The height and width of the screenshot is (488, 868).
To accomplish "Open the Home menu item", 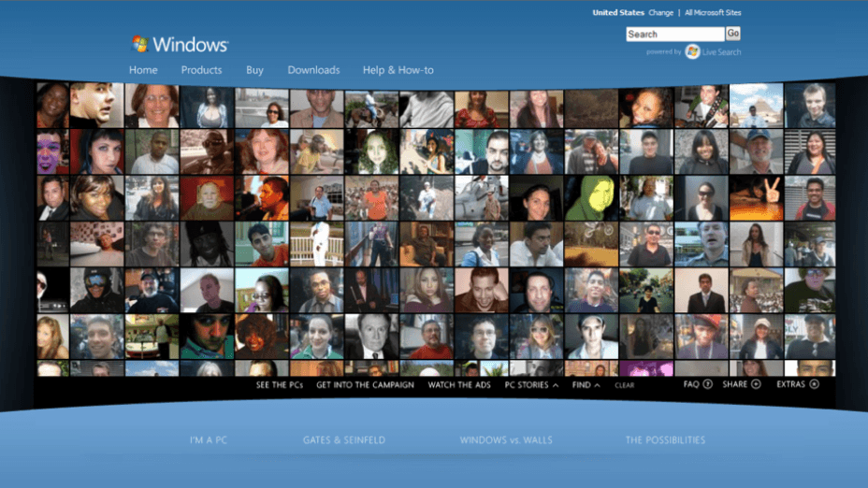I will pyautogui.click(x=143, y=70).
